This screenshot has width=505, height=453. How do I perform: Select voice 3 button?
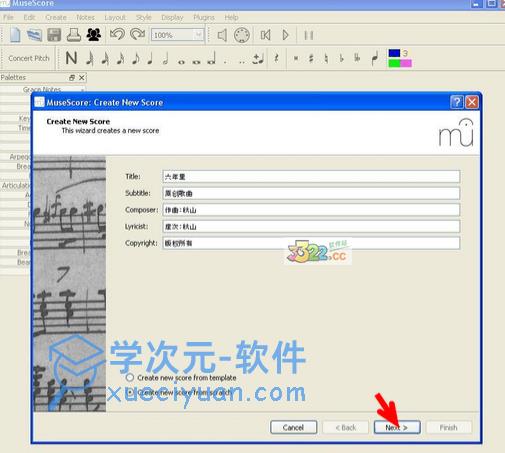point(405,53)
